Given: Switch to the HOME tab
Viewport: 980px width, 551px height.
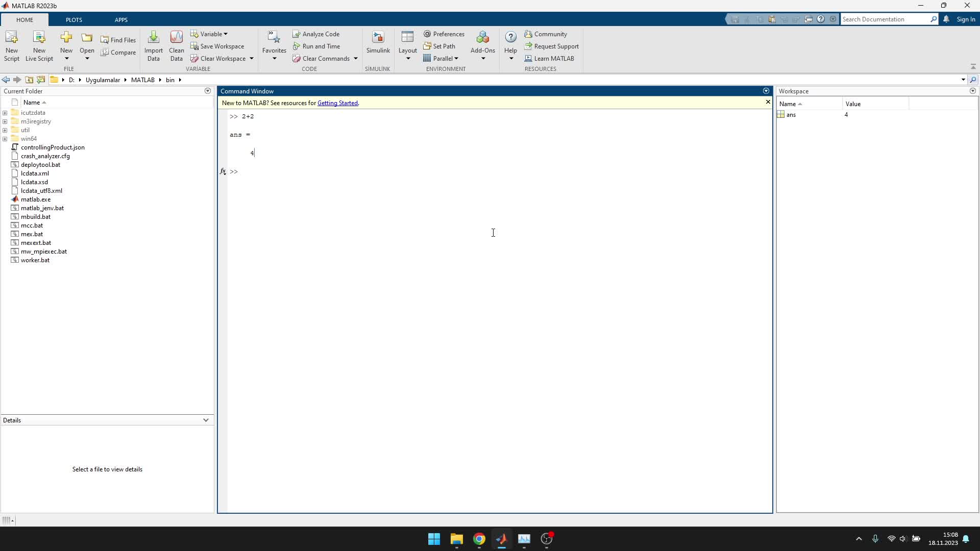Looking at the screenshot, I should [x=24, y=20].
